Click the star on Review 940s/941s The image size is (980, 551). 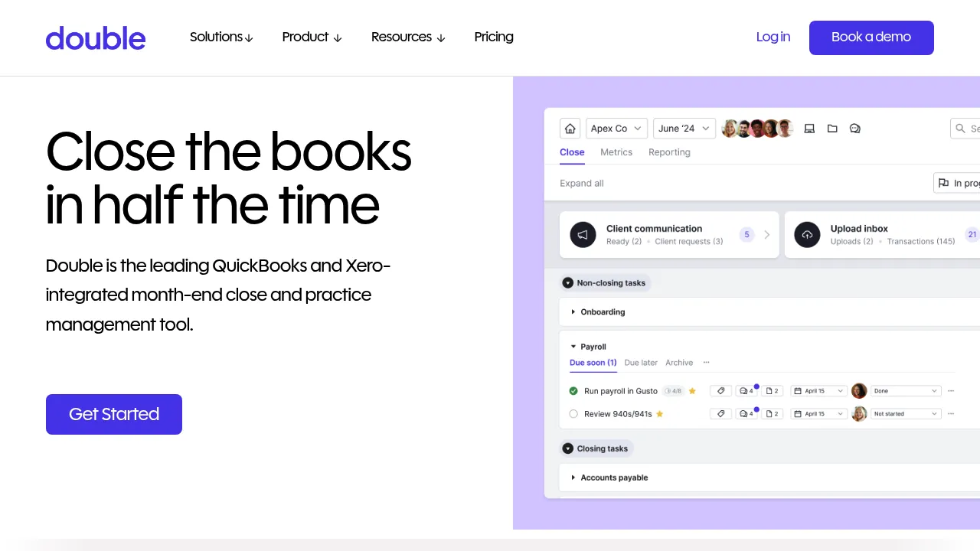(x=659, y=414)
